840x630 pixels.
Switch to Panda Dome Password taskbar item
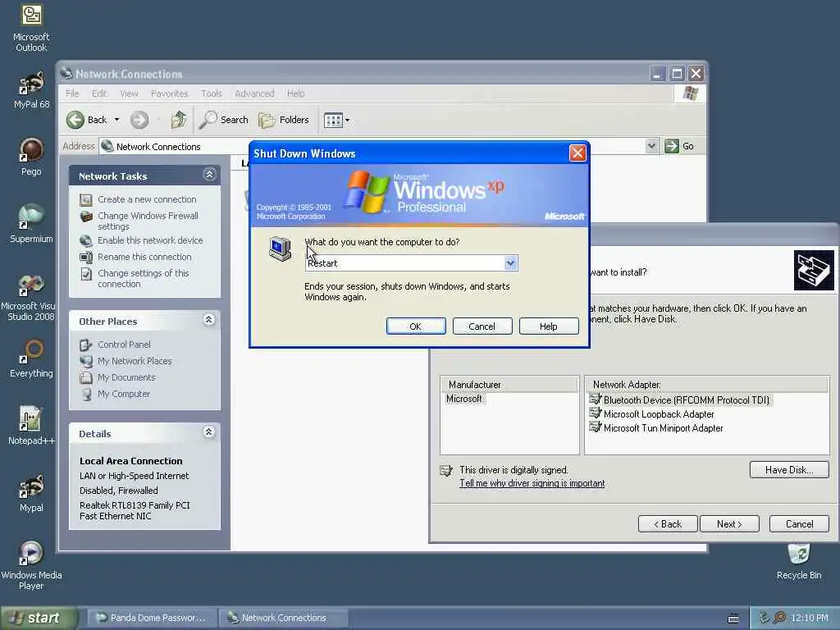152,618
